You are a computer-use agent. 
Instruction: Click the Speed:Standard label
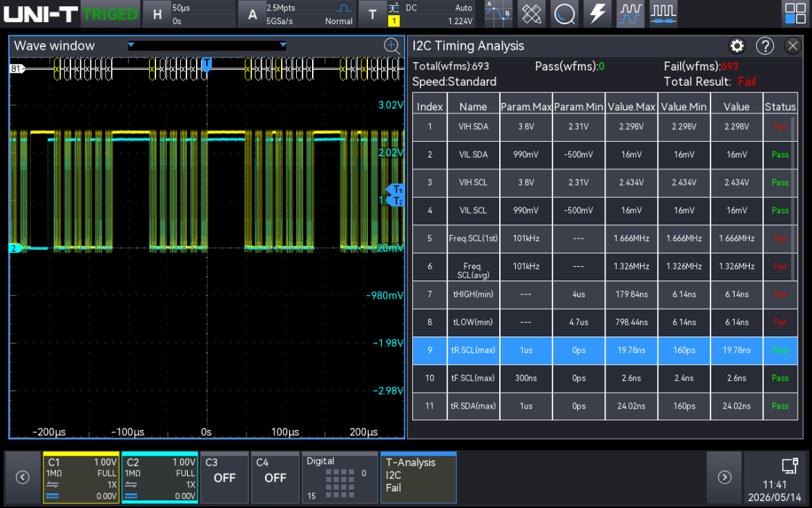point(454,82)
